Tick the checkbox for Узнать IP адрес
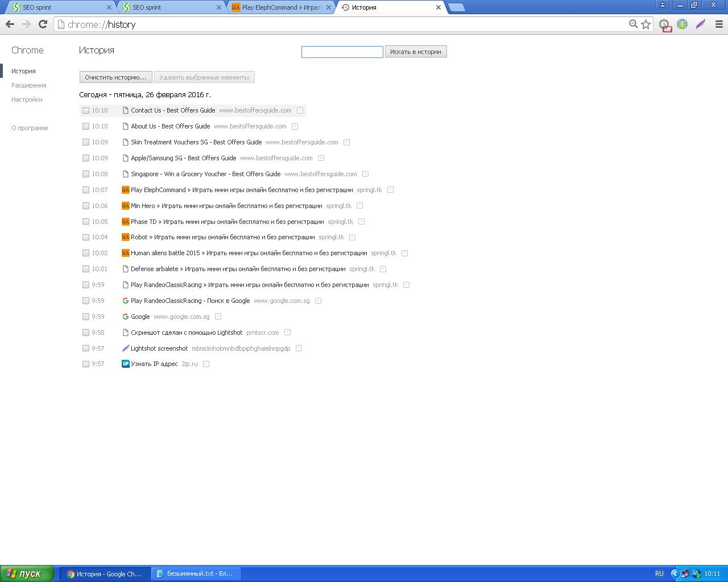The height and width of the screenshot is (582, 728). [x=86, y=364]
